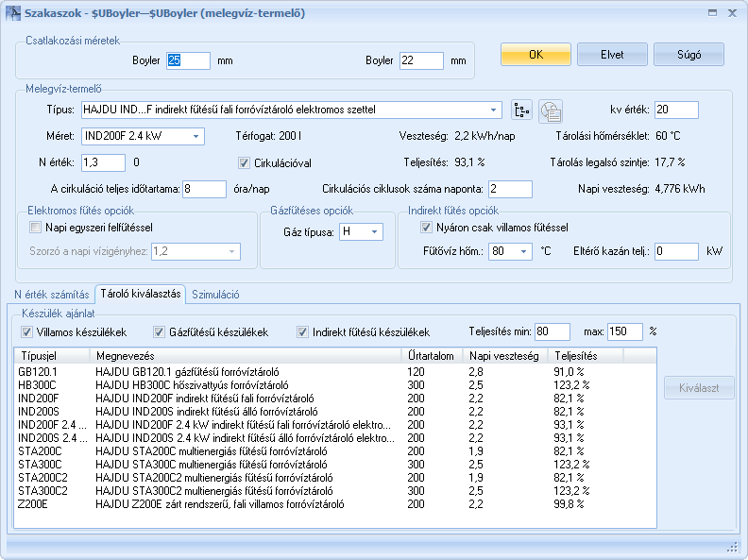The width and height of the screenshot is (748, 560).
Task: Uncheck Nyáron csak villamos fűtéssel
Action: pyautogui.click(x=426, y=228)
